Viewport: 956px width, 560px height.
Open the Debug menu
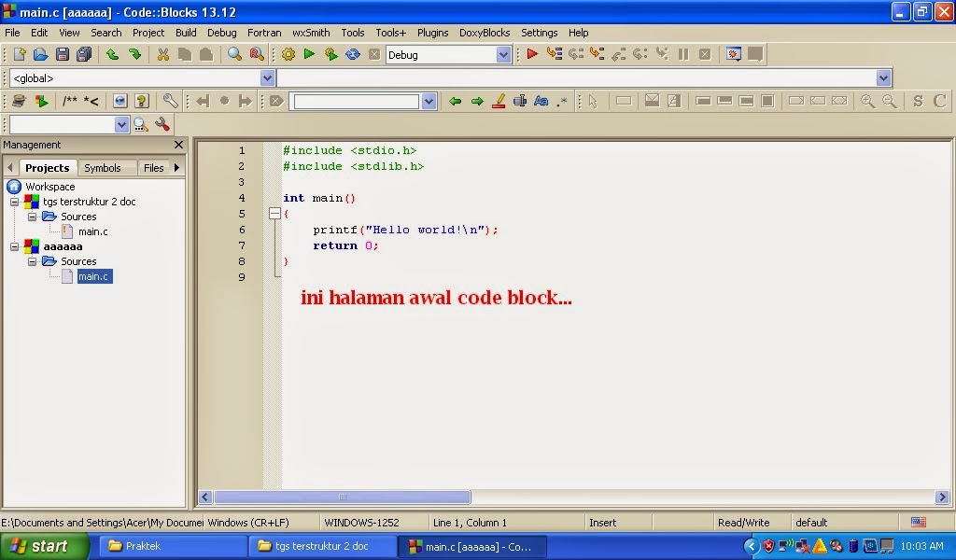(221, 33)
